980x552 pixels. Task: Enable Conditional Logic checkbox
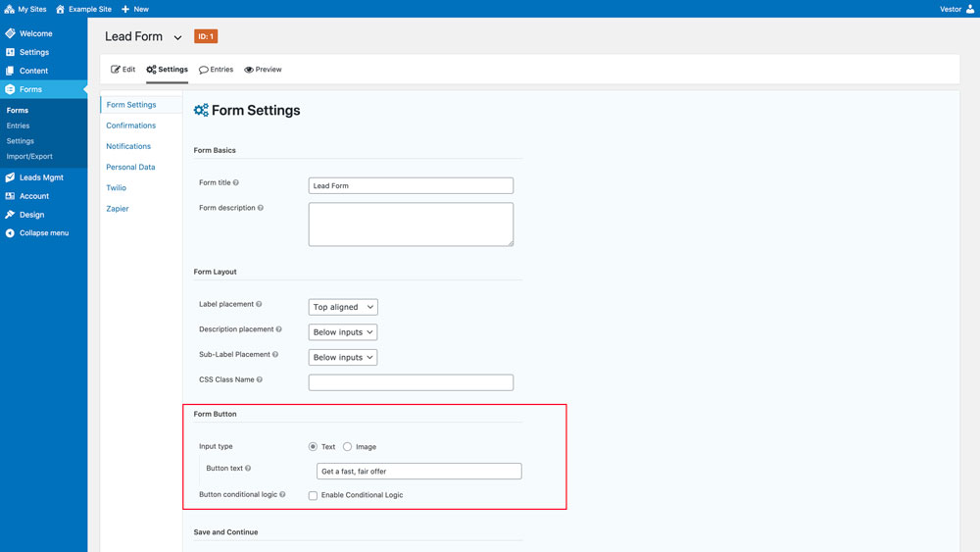coord(313,495)
